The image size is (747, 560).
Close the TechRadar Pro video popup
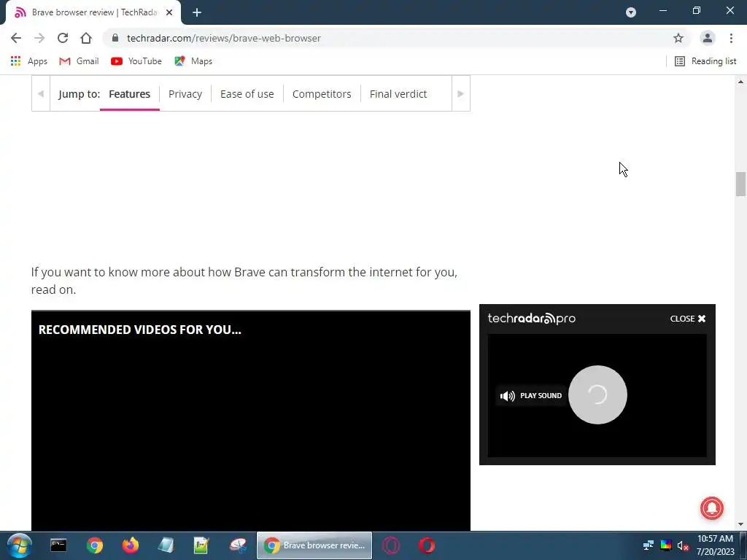pyautogui.click(x=688, y=319)
